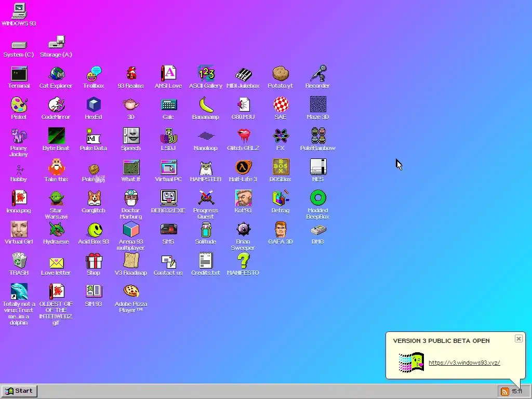Screen dimensions: 532x399
Task: Launch Defrag icon
Action: 281,198
